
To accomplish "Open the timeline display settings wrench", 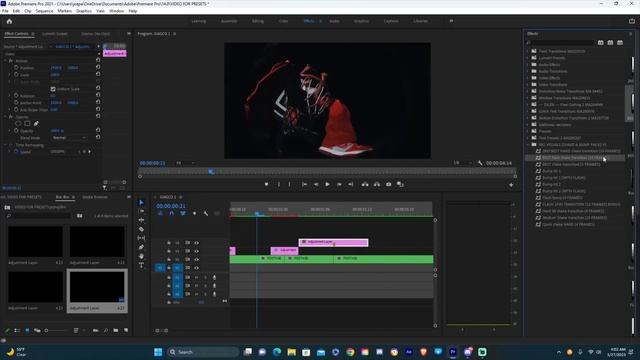I will coord(206,213).
